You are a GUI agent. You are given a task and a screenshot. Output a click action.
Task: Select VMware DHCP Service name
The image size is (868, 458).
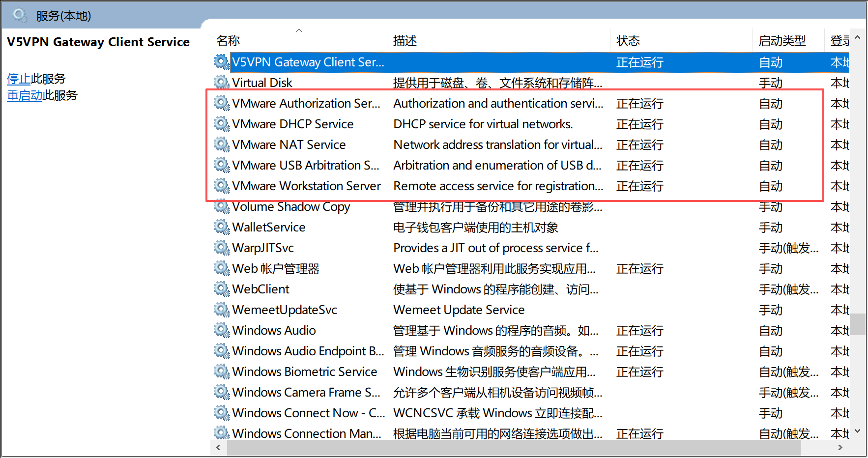click(x=293, y=124)
